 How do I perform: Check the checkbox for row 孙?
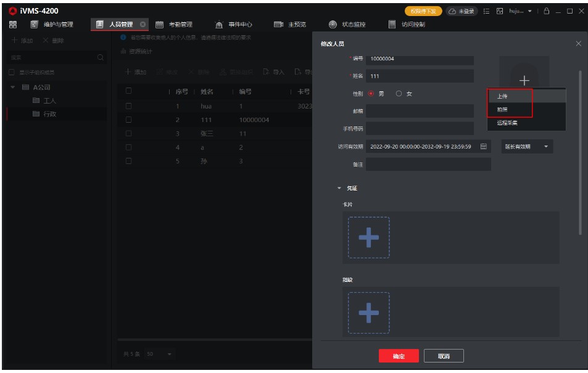point(128,161)
